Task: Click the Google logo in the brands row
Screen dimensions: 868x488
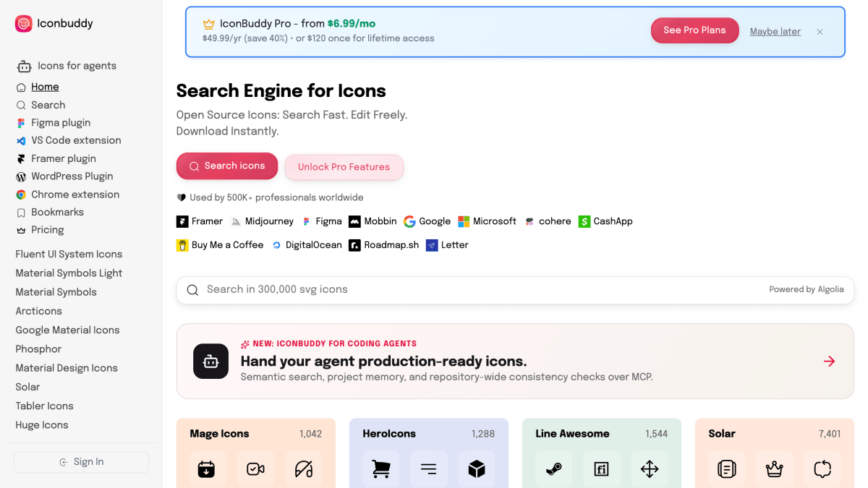Action: [409, 221]
